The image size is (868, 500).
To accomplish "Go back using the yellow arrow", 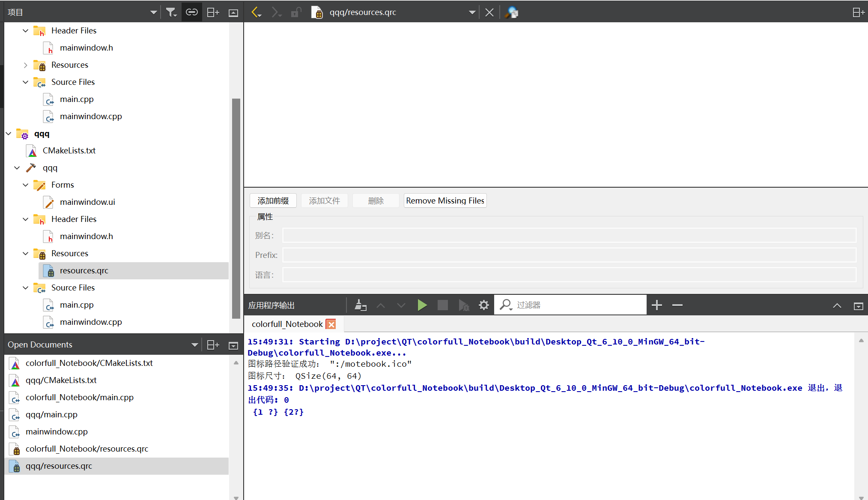I will tap(256, 12).
